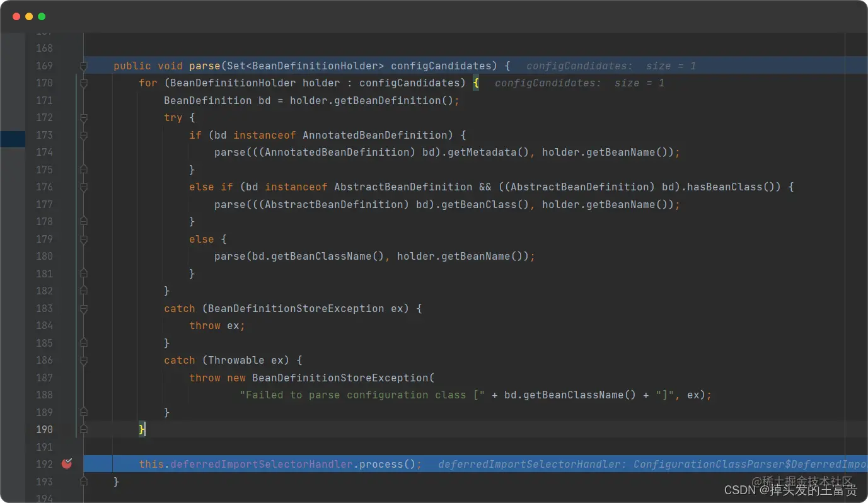The image size is (868, 503).
Task: Click the fold end marker on line 185
Action: pyautogui.click(x=83, y=343)
